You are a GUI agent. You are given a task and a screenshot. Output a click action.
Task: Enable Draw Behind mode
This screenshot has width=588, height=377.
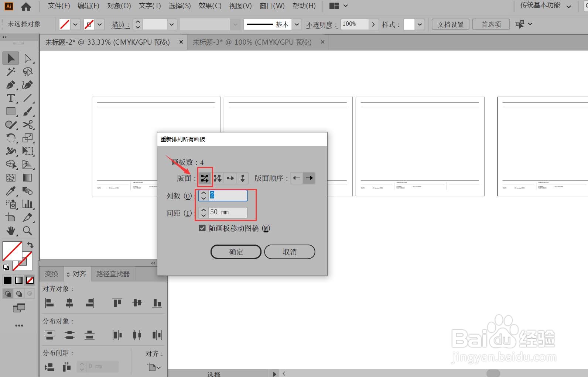click(x=19, y=294)
